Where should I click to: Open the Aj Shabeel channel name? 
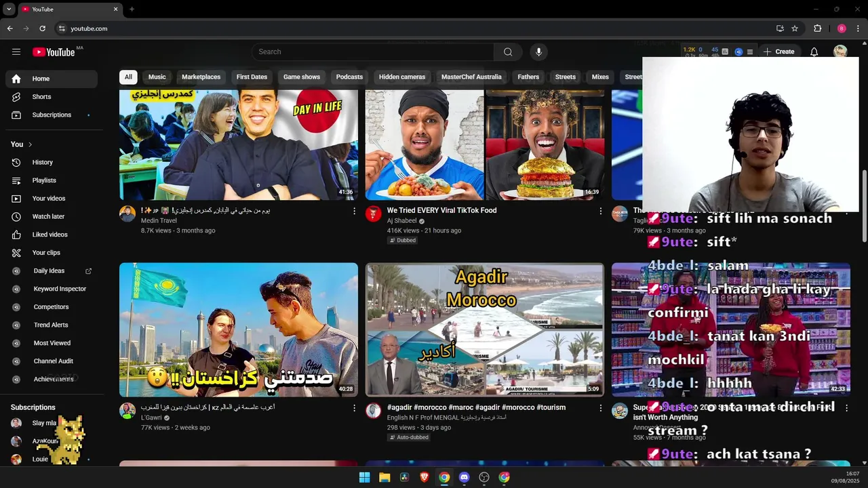[x=402, y=221]
